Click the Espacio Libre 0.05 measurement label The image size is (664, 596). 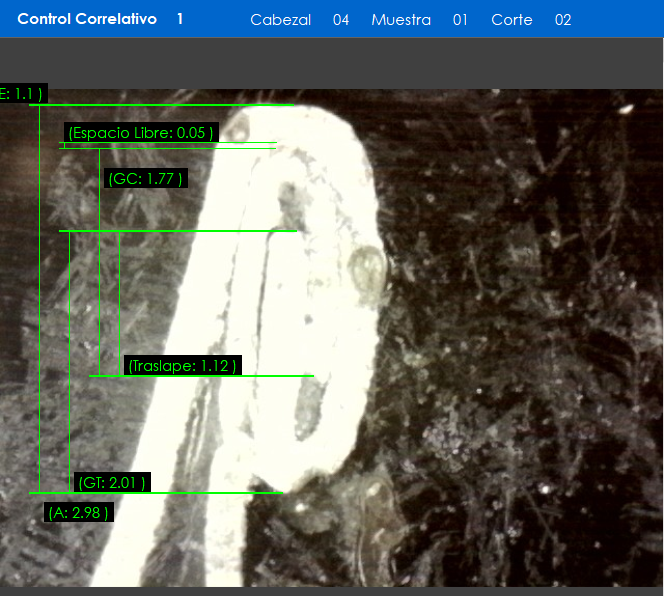coord(141,133)
